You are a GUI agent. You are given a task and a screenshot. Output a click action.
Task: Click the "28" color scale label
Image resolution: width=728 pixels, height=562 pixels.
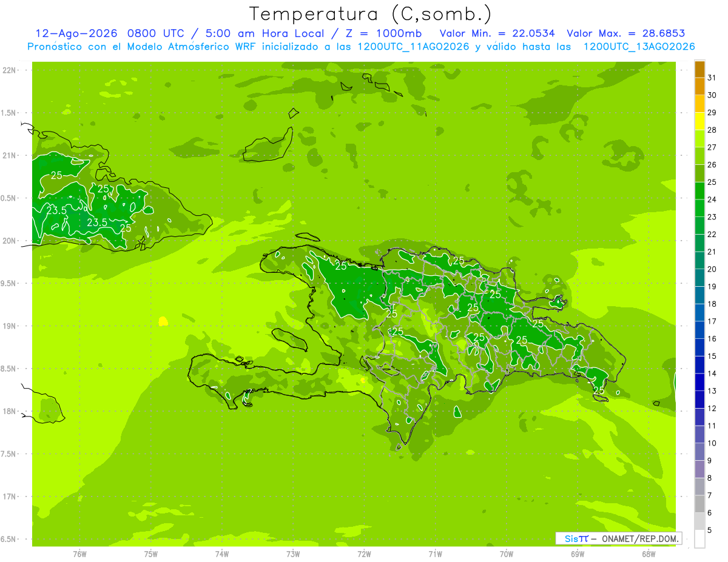(x=712, y=130)
